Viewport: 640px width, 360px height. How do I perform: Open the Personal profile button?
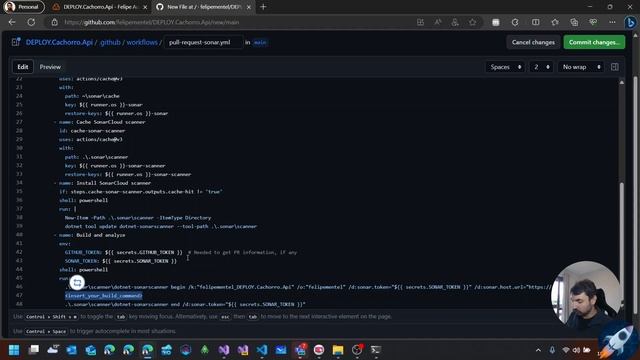coord(23,7)
